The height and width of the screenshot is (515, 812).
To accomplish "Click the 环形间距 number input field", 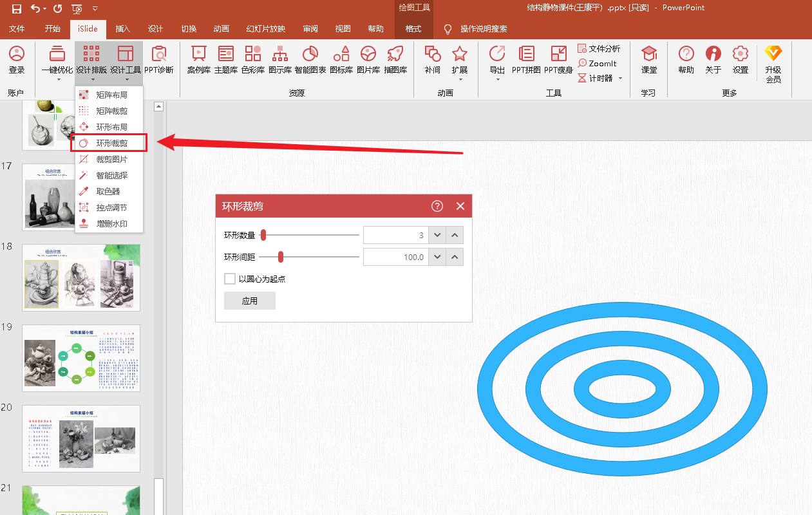I will (396, 257).
